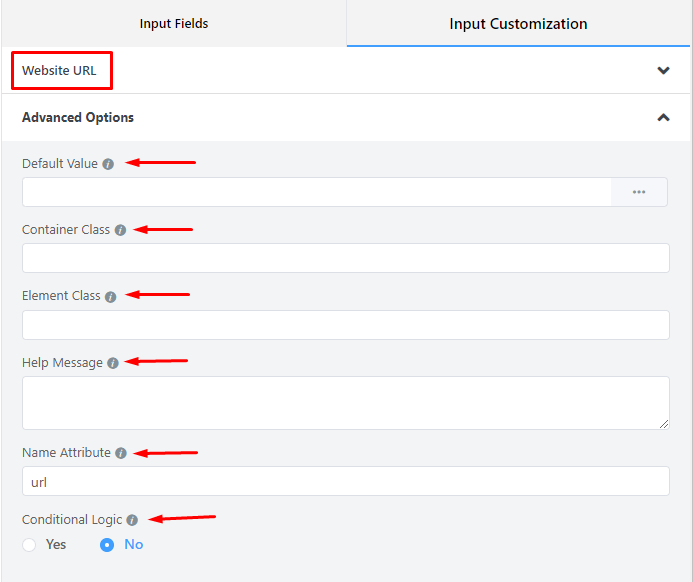Image resolution: width=693 pixels, height=582 pixels.
Task: Click the Name Attribute field containing url
Action: 345,481
